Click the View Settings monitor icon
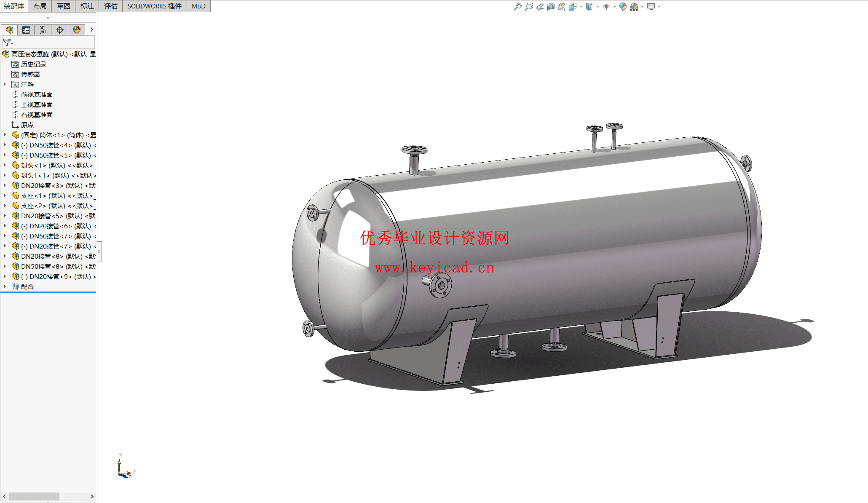Image resolution: width=868 pixels, height=503 pixels. pyautogui.click(x=651, y=7)
